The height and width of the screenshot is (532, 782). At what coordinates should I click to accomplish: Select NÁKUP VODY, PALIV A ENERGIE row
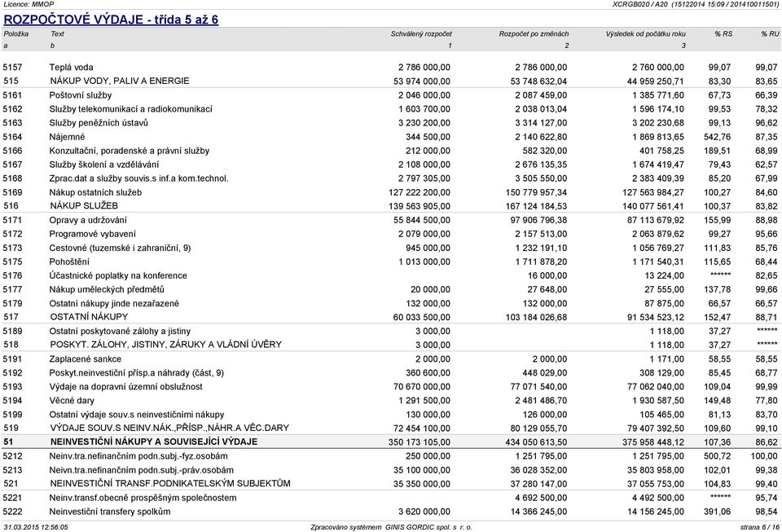click(x=391, y=81)
